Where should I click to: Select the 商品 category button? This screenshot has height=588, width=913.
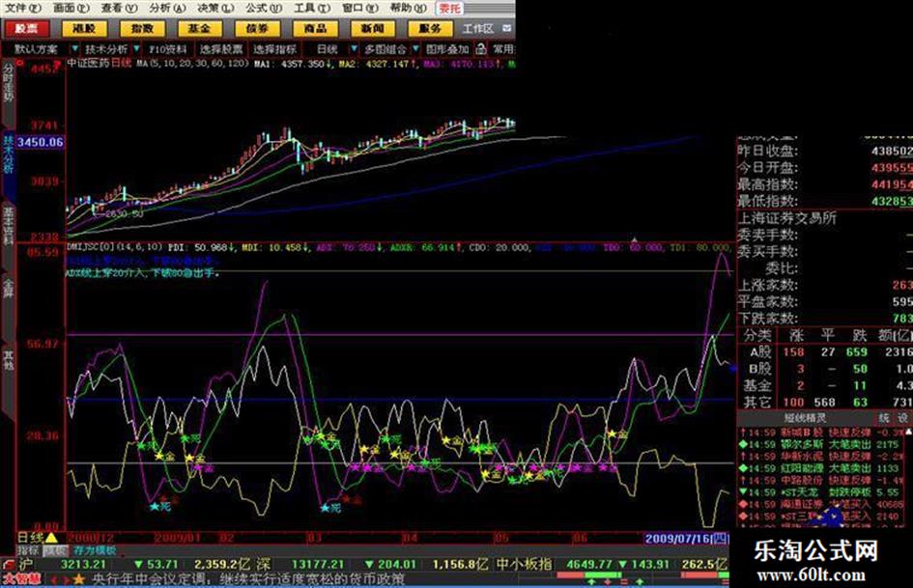(314, 28)
